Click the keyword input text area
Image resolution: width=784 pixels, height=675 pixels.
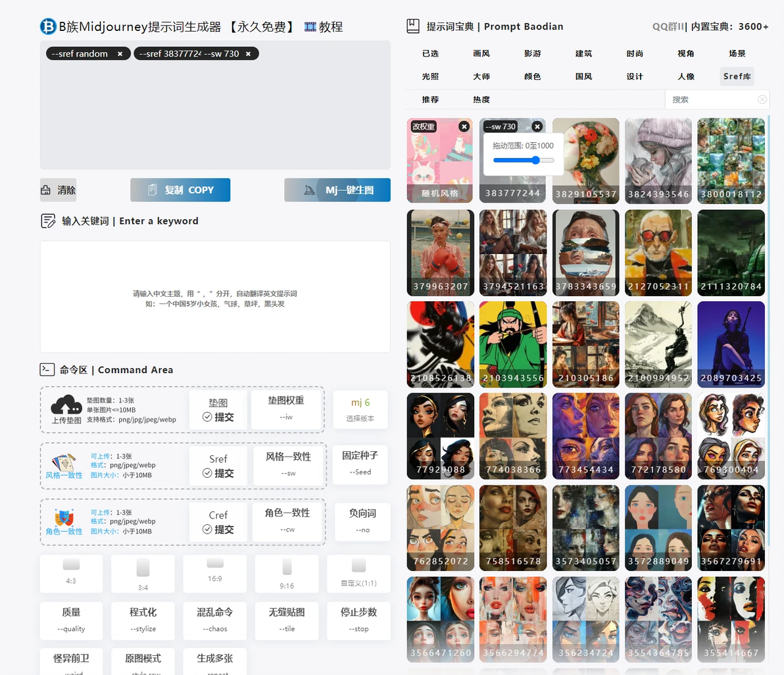(x=215, y=297)
